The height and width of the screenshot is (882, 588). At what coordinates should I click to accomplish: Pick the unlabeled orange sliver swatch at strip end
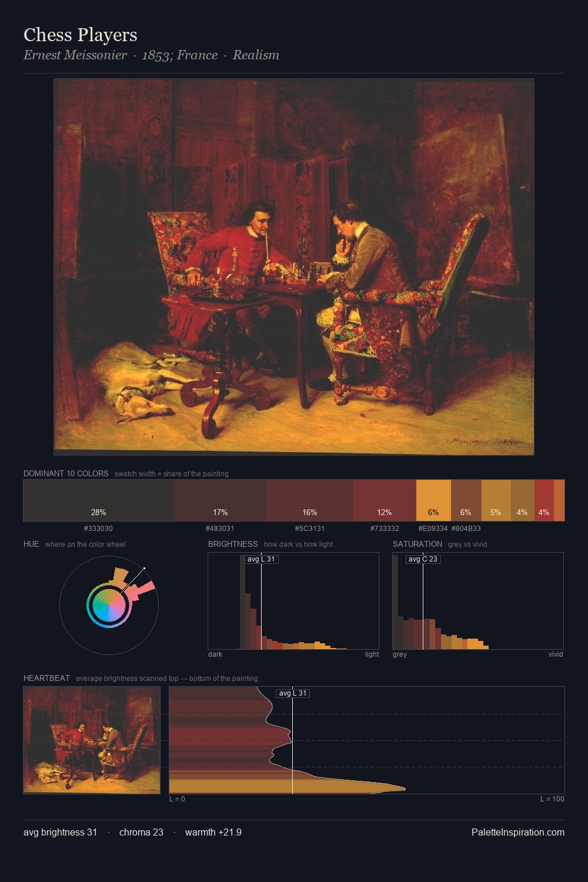(559, 500)
